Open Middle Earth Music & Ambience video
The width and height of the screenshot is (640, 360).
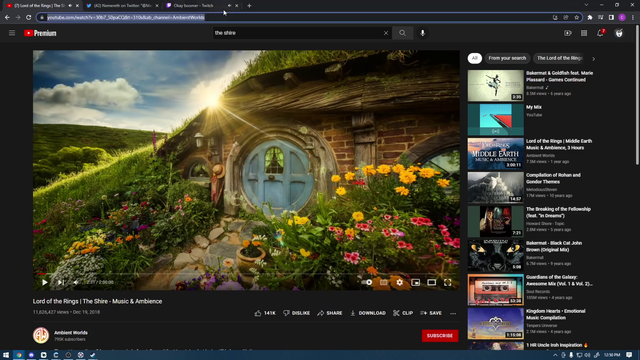click(496, 153)
